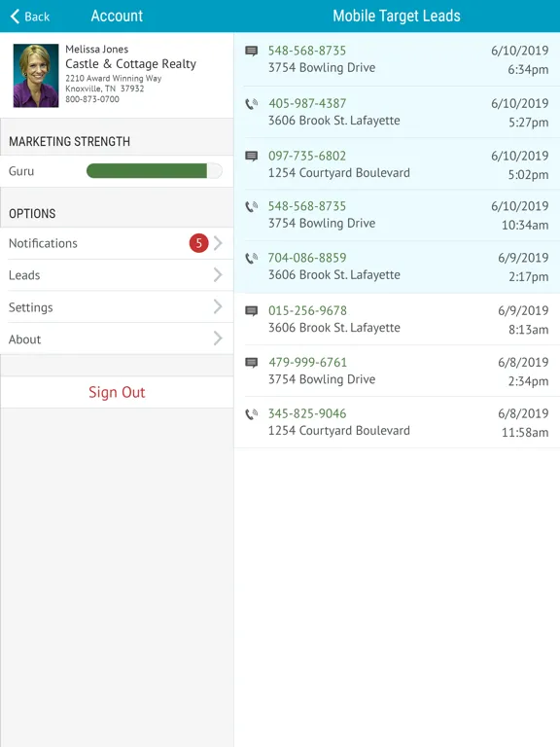Screen dimensions: 560x747
Task: Tap phone number 345-825-9046
Action: 307,413
